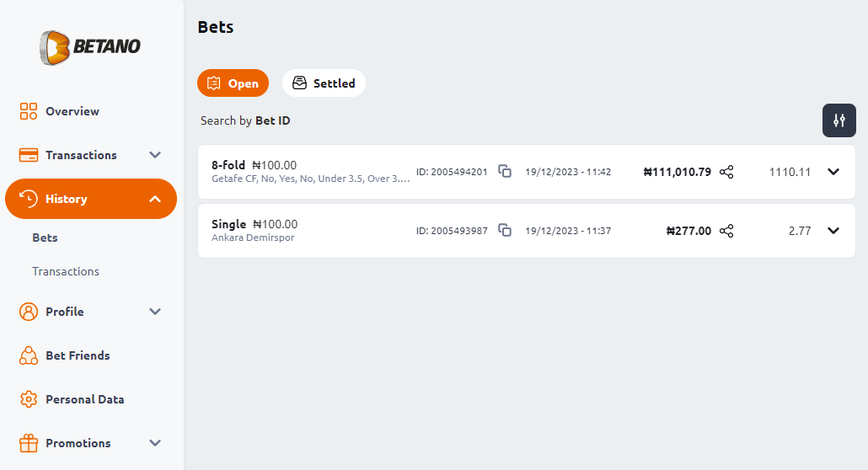Open the bets filter settings icon

tap(839, 120)
